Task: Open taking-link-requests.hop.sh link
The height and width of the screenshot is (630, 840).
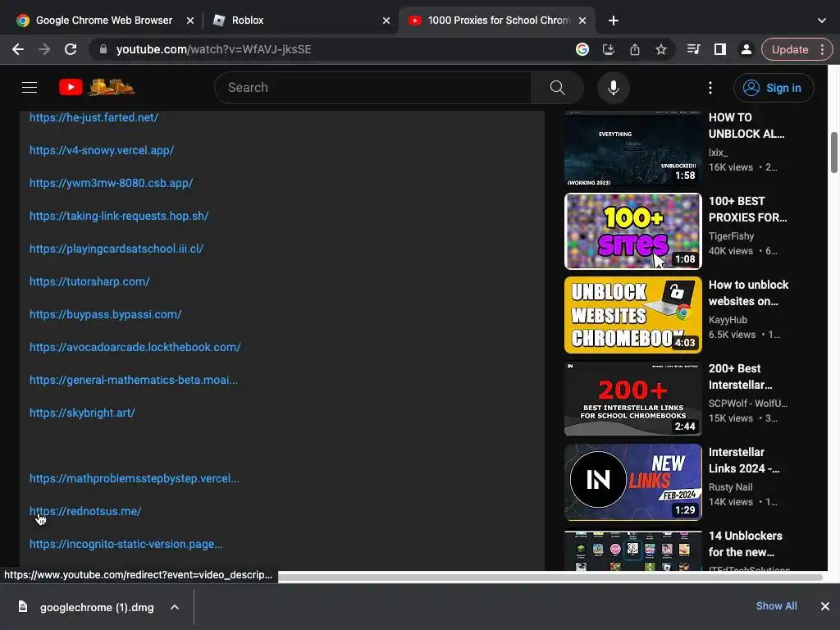Action: [x=119, y=216]
